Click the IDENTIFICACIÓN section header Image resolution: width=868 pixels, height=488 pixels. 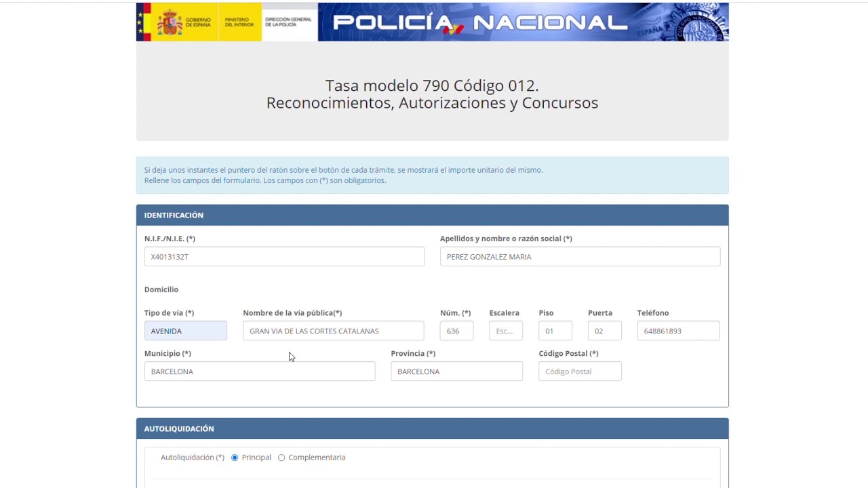(x=433, y=215)
